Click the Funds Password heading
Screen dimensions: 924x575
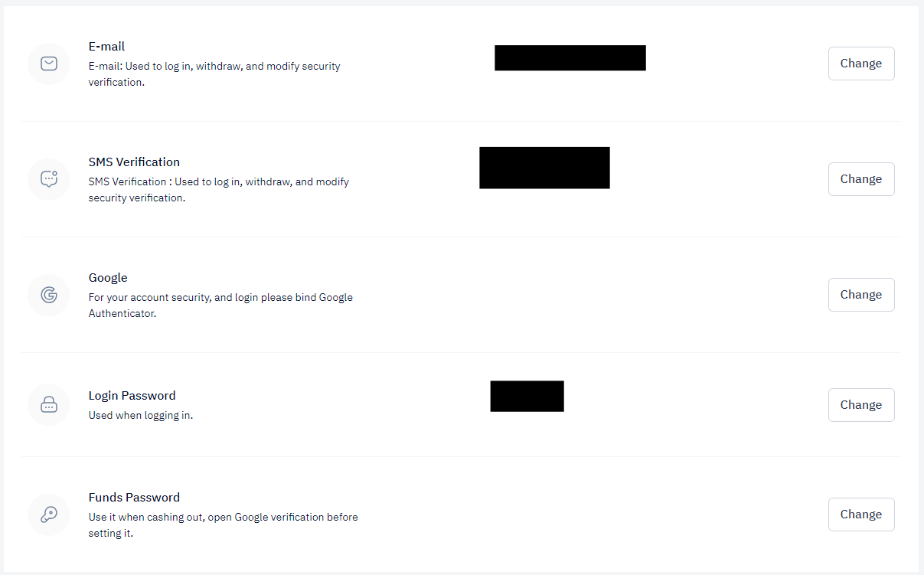click(x=134, y=498)
